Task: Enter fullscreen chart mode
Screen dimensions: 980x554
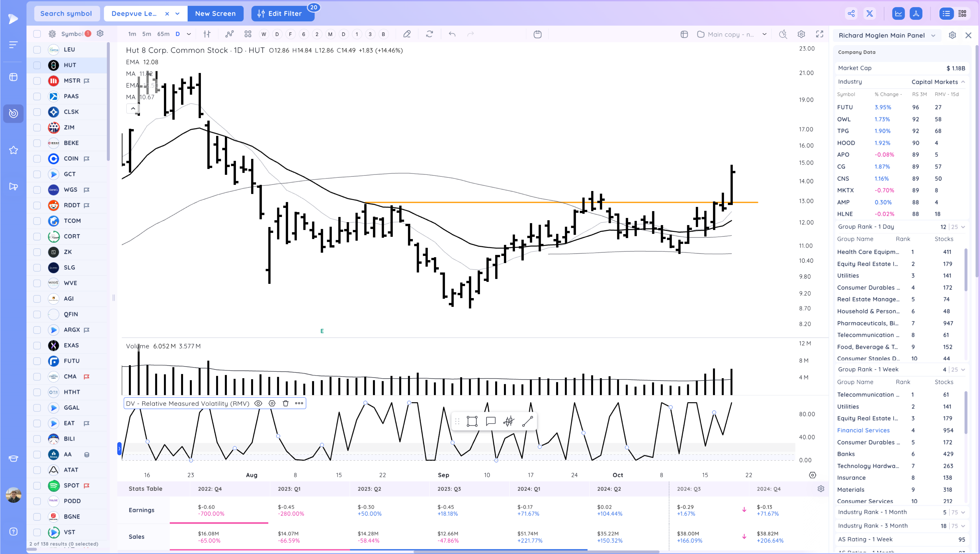Action: [x=820, y=34]
